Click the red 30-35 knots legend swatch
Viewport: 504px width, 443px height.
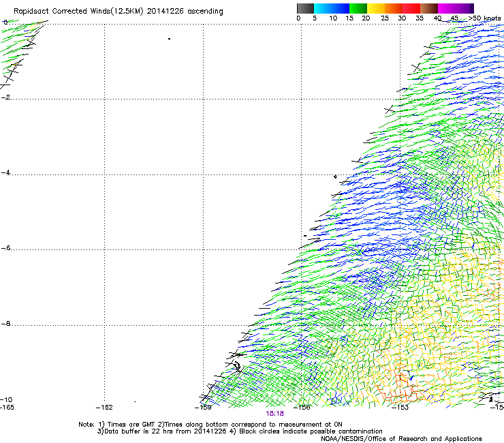click(411, 8)
